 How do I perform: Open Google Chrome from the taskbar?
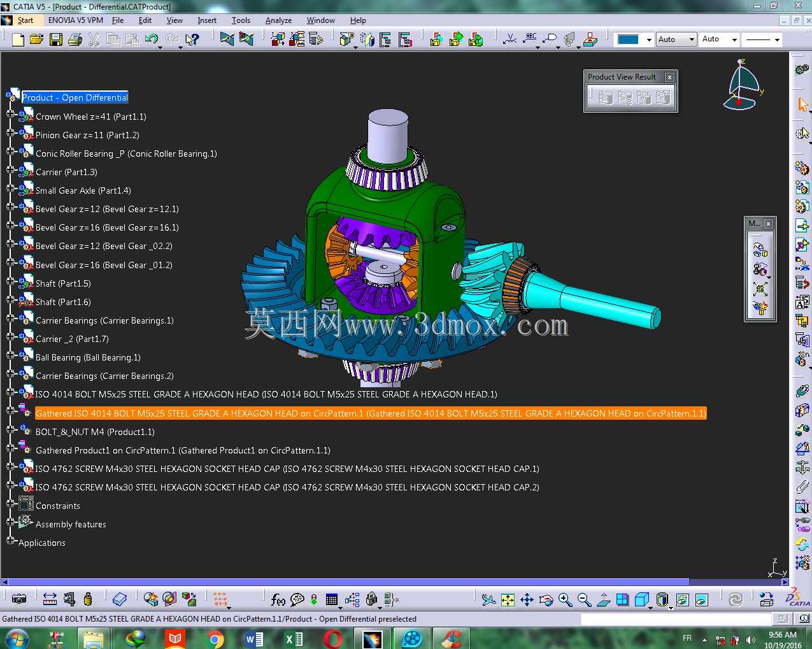tap(215, 639)
